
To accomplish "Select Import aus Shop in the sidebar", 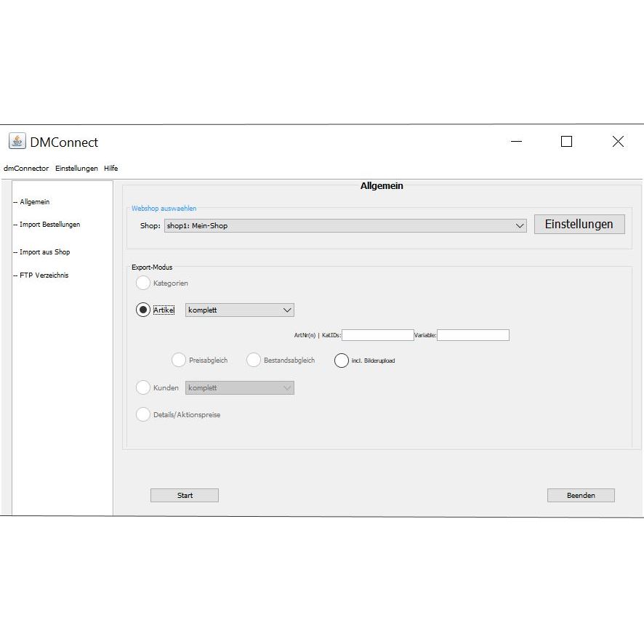I will 45,252.
